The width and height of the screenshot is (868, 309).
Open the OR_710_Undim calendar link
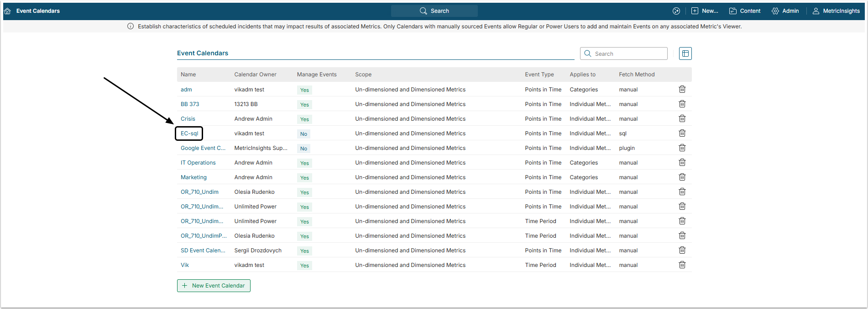pyautogui.click(x=199, y=192)
